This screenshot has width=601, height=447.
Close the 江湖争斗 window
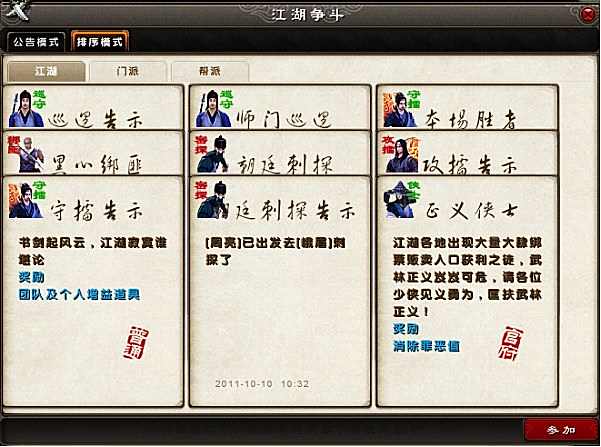(x=588, y=15)
